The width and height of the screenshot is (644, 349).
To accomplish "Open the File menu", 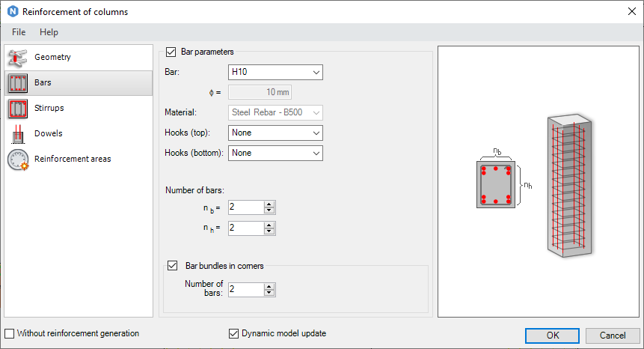I will 19,32.
